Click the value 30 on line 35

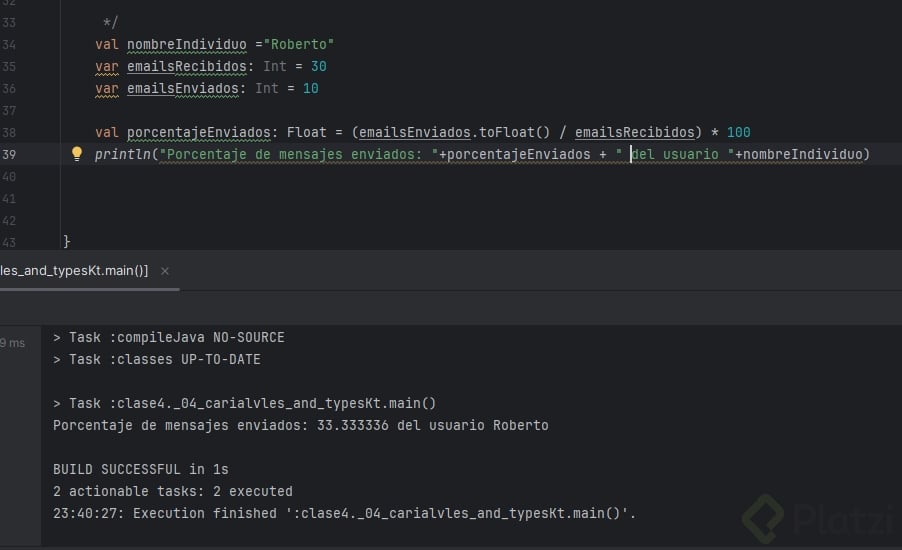318,66
